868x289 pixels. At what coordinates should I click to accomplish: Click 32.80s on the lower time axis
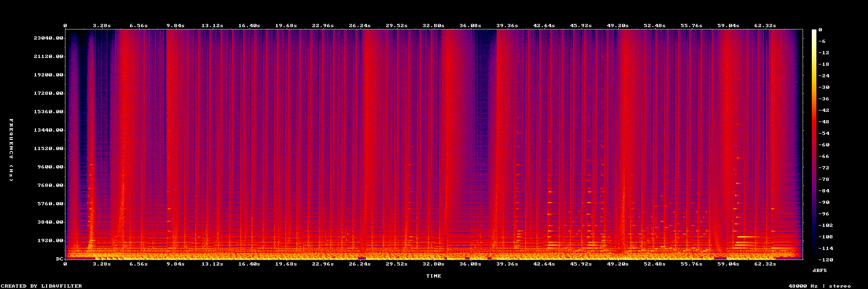[x=434, y=264]
